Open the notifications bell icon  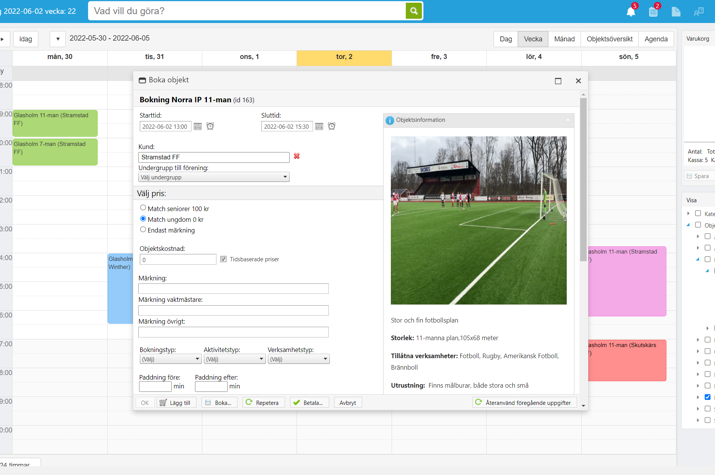click(631, 12)
